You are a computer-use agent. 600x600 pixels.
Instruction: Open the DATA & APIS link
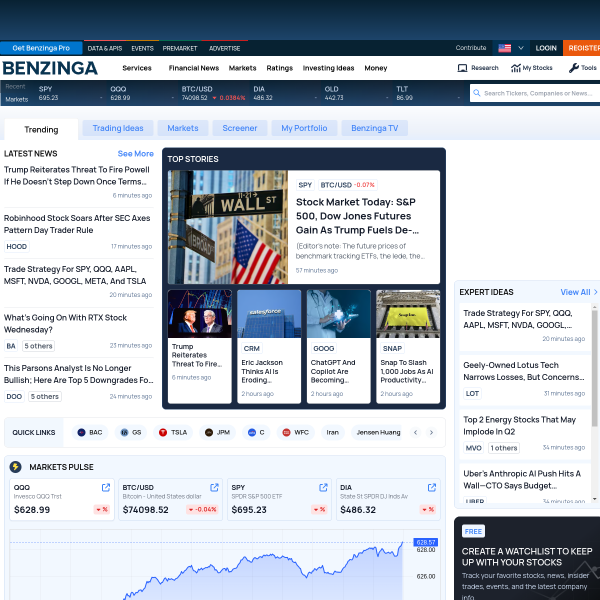(105, 49)
